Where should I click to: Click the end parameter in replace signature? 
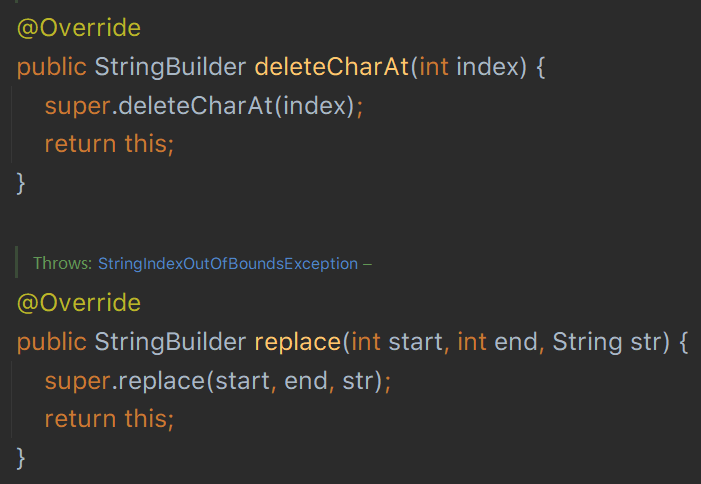click(516, 341)
